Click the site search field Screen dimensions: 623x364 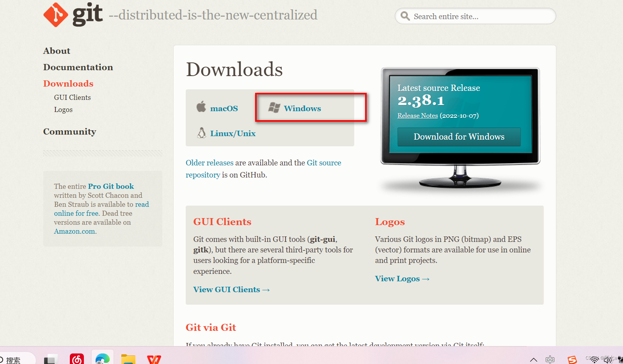(476, 16)
